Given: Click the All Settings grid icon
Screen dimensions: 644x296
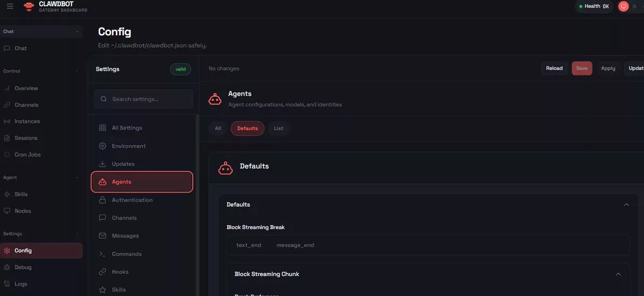Looking at the screenshot, I should click(x=103, y=128).
